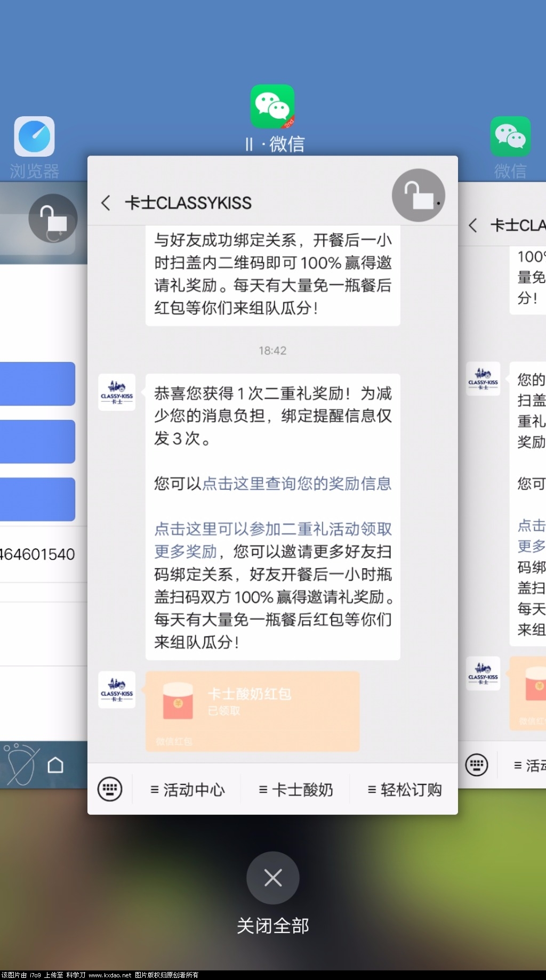Viewport: 546px width, 980px height.
Task: Tap the home icon in the browser card
Action: pos(55,765)
